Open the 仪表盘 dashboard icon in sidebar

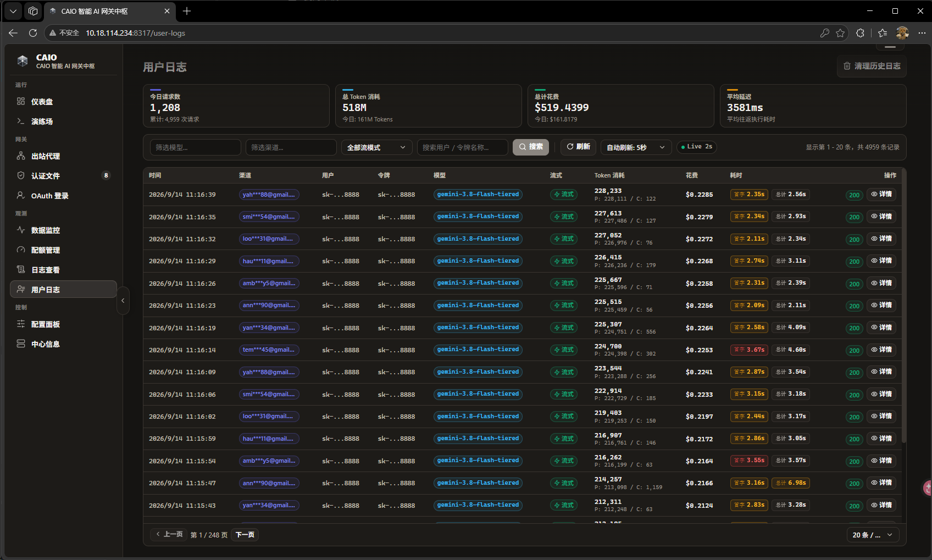tap(21, 101)
